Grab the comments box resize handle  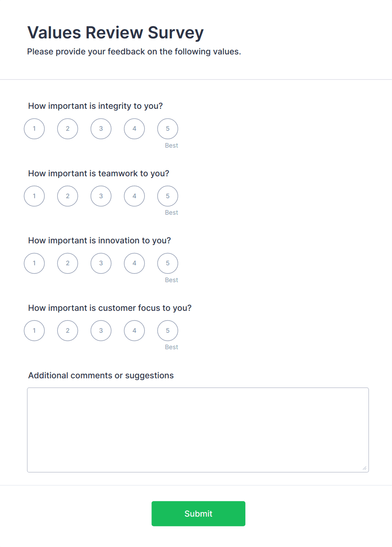[x=365, y=468]
